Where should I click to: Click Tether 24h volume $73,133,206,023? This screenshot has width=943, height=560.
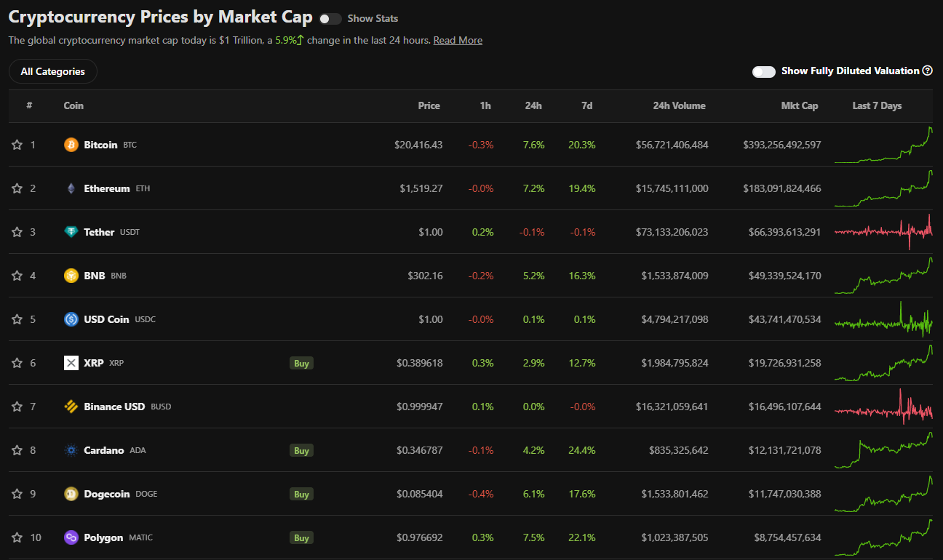point(672,232)
